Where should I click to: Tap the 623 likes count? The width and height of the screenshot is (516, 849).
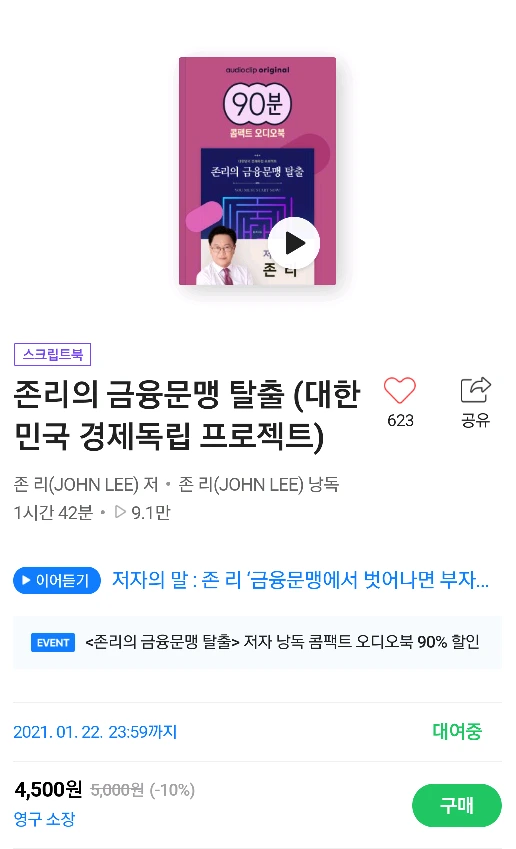tap(400, 420)
